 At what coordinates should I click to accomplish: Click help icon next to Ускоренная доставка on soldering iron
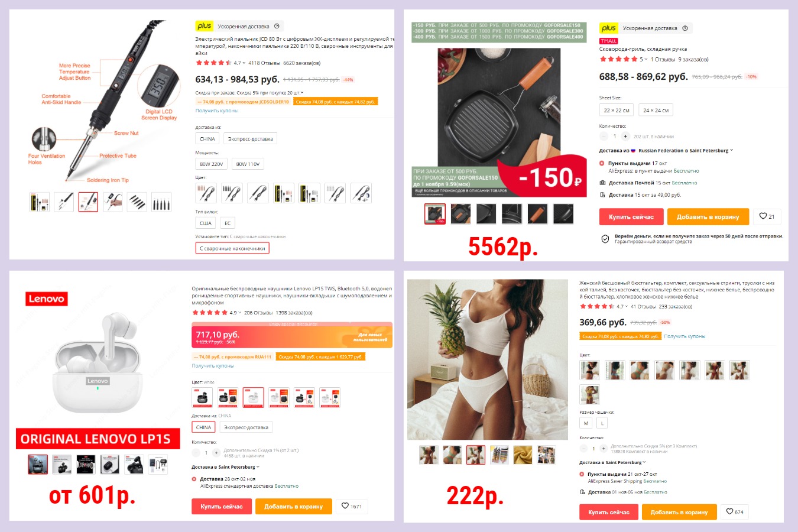tap(277, 26)
